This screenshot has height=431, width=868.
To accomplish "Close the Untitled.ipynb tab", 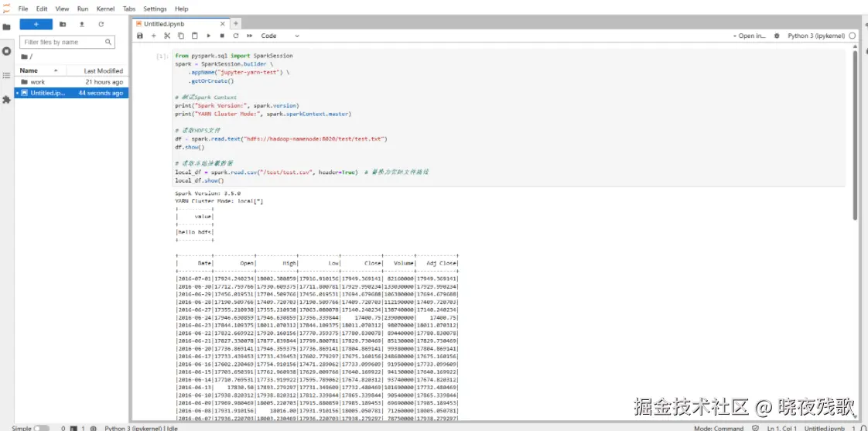I will [223, 24].
